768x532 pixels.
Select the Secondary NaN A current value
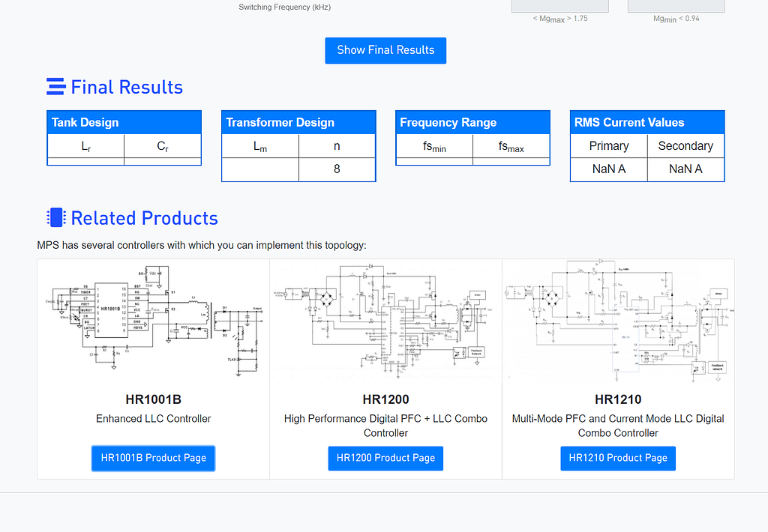coord(685,169)
